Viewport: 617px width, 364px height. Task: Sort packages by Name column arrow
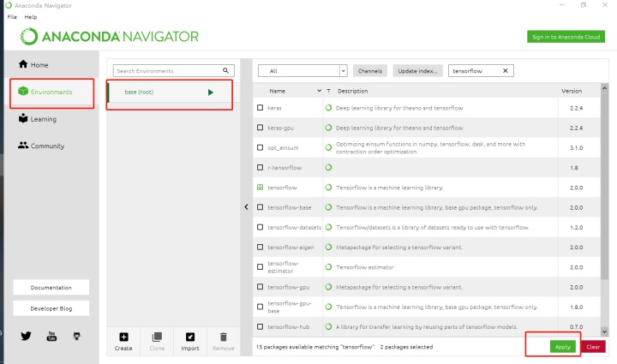(319, 91)
